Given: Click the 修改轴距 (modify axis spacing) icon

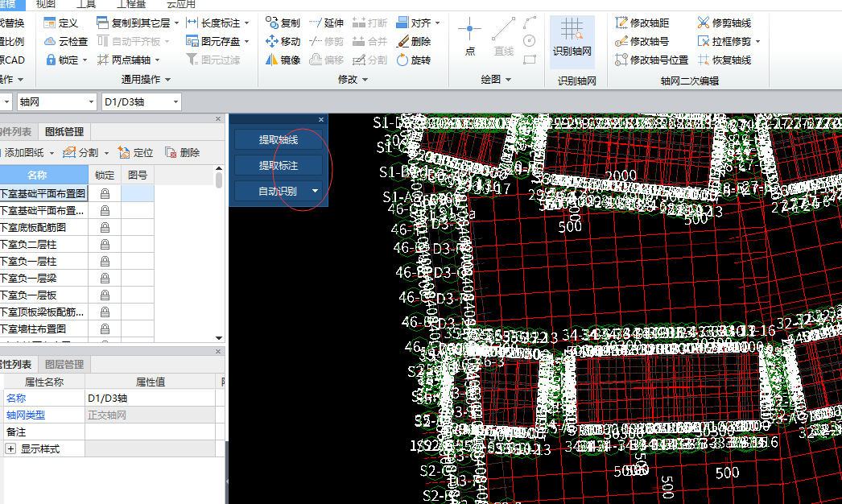Looking at the screenshot, I should click(x=622, y=23).
